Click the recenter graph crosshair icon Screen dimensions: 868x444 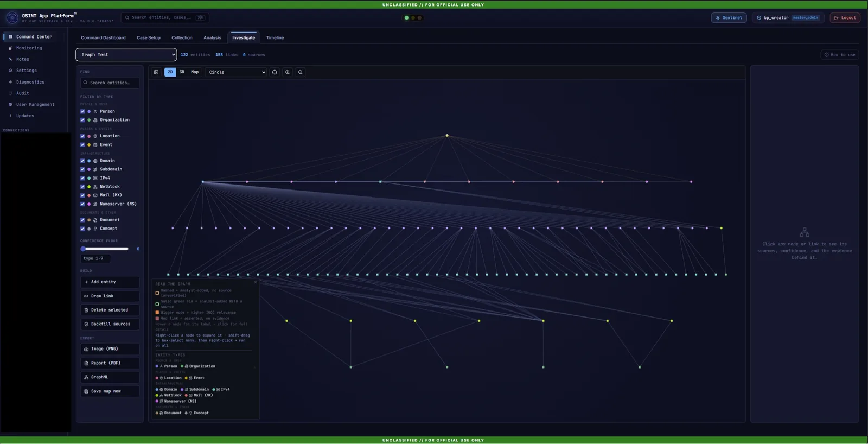click(275, 72)
